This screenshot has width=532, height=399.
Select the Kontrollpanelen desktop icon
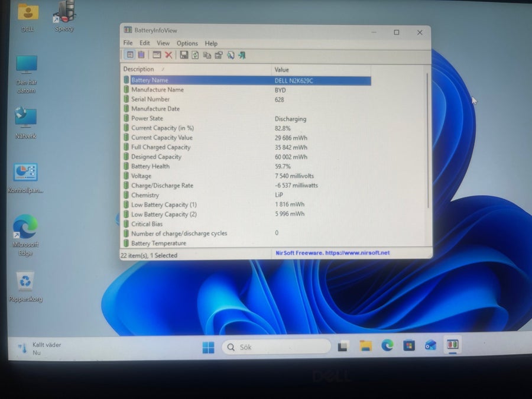(x=25, y=179)
